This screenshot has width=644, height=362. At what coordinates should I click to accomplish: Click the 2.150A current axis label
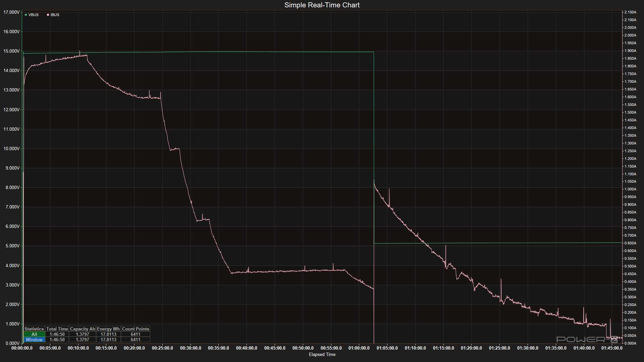(630, 12)
